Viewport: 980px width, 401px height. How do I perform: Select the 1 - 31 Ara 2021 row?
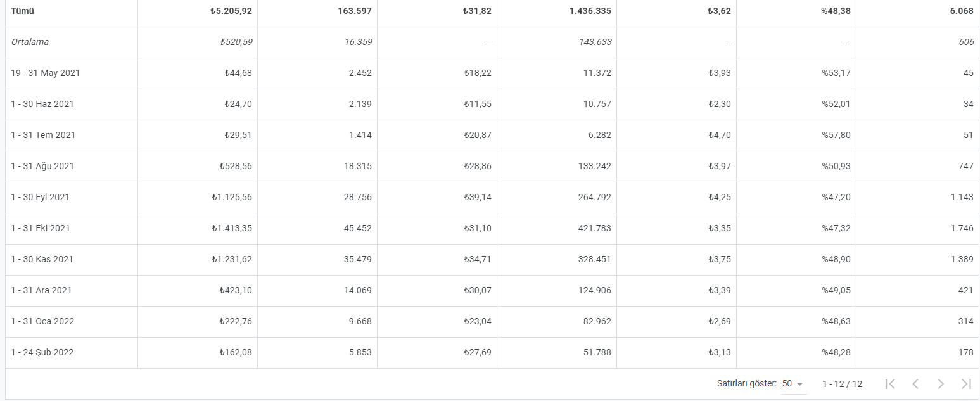pyautogui.click(x=492, y=290)
